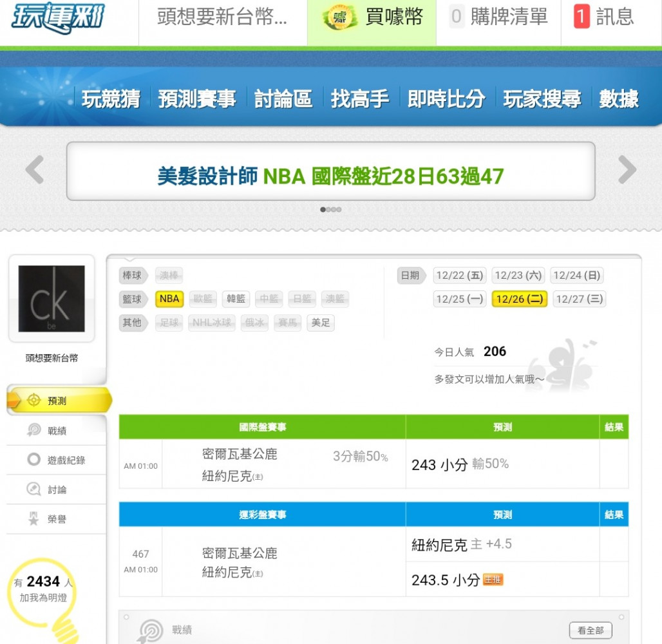This screenshot has width=662, height=644.
Task: Select the 日籃 league filter
Action: tap(302, 299)
